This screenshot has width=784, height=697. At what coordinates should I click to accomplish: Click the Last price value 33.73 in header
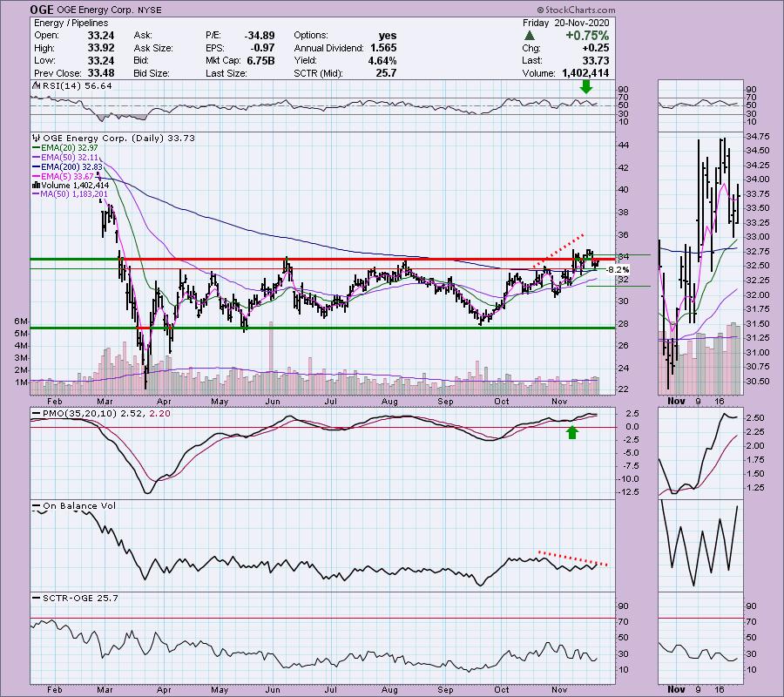(596, 60)
